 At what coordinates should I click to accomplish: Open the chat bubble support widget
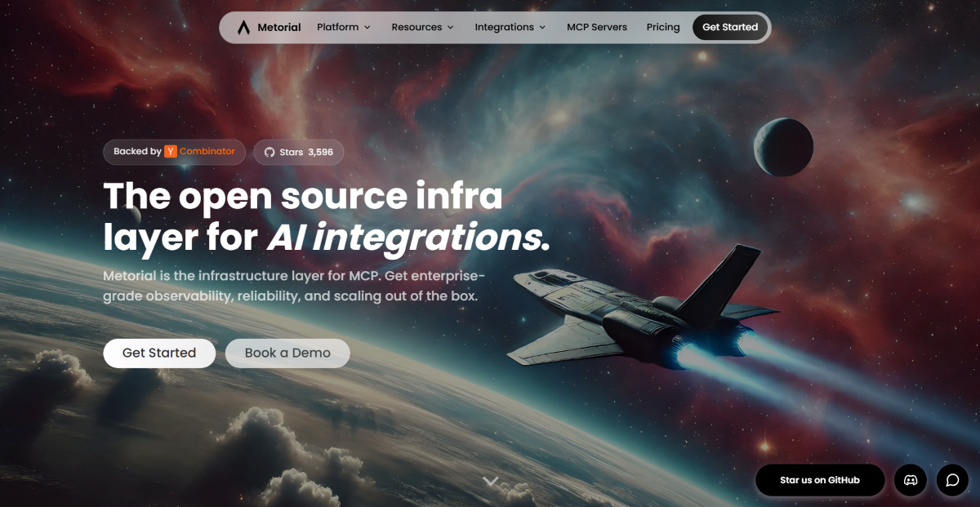pos(952,480)
